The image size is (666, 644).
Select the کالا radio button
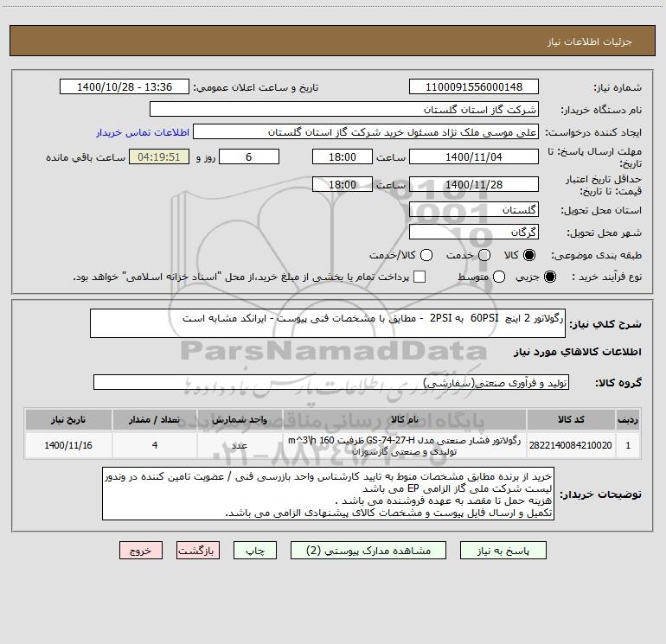529,255
